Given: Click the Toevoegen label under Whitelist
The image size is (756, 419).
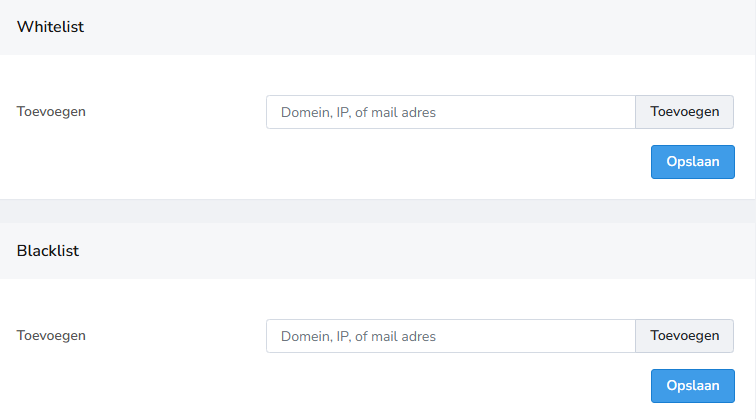Looking at the screenshot, I should click(51, 111).
